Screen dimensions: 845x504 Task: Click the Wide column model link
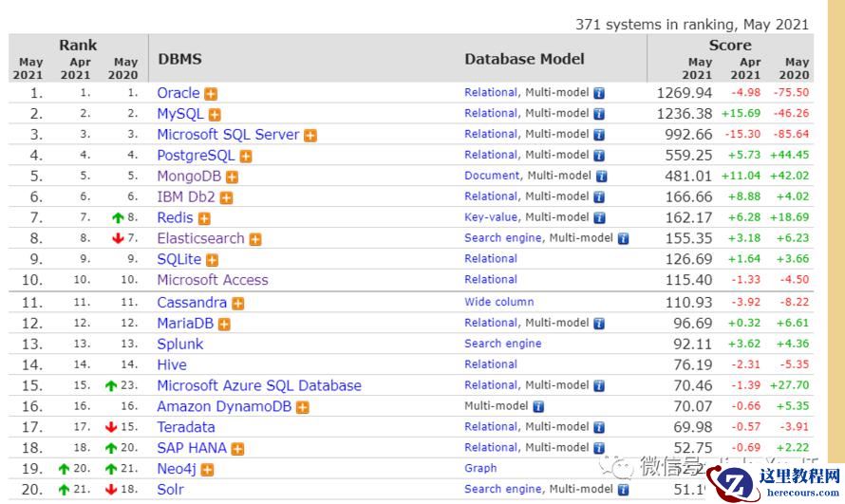[x=498, y=302]
